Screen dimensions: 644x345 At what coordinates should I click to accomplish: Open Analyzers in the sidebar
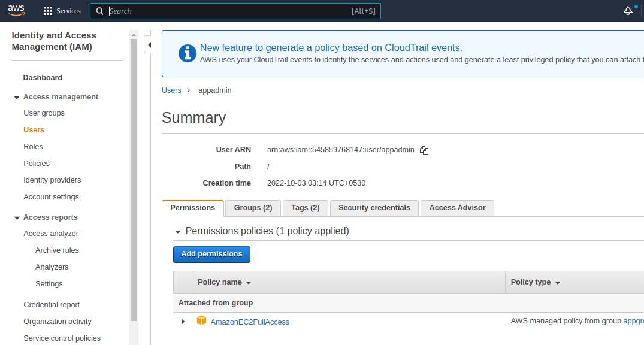coord(52,267)
